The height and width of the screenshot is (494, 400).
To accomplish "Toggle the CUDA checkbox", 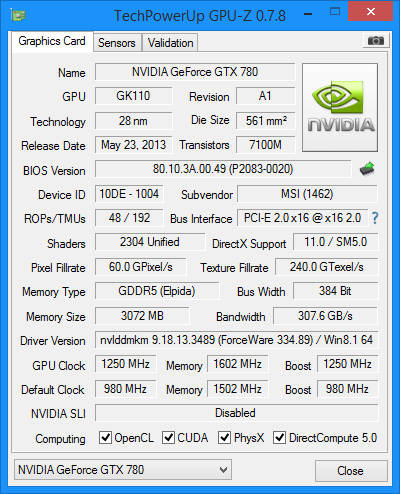I will [168, 437].
